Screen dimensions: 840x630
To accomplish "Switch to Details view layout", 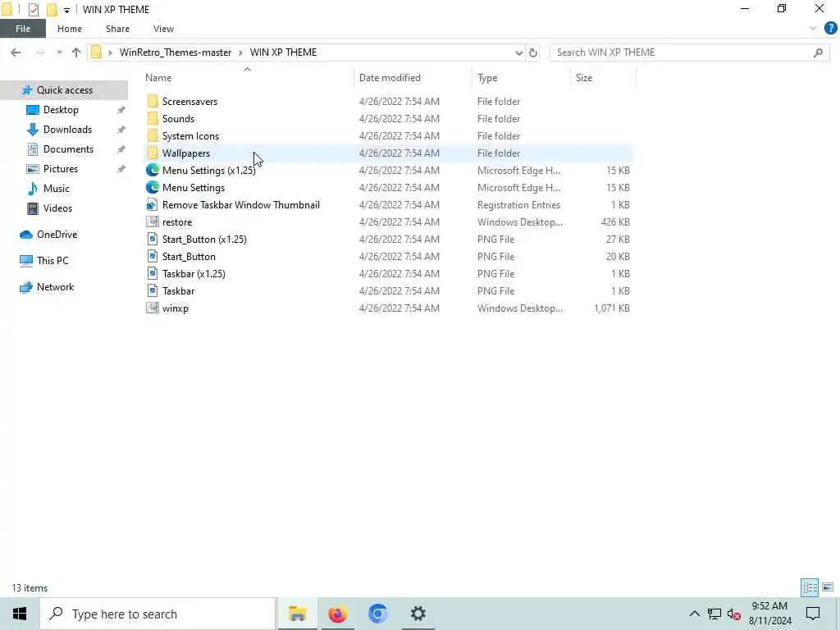I will [x=810, y=587].
